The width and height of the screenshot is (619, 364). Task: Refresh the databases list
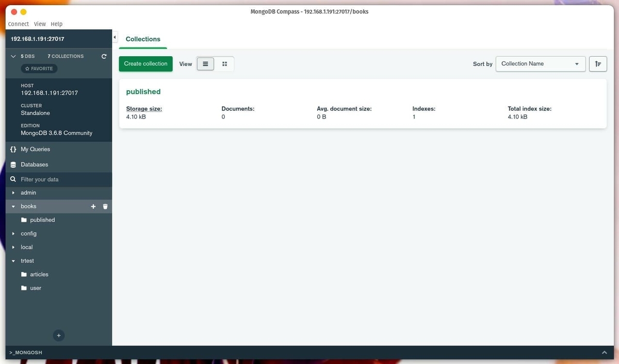coord(104,56)
